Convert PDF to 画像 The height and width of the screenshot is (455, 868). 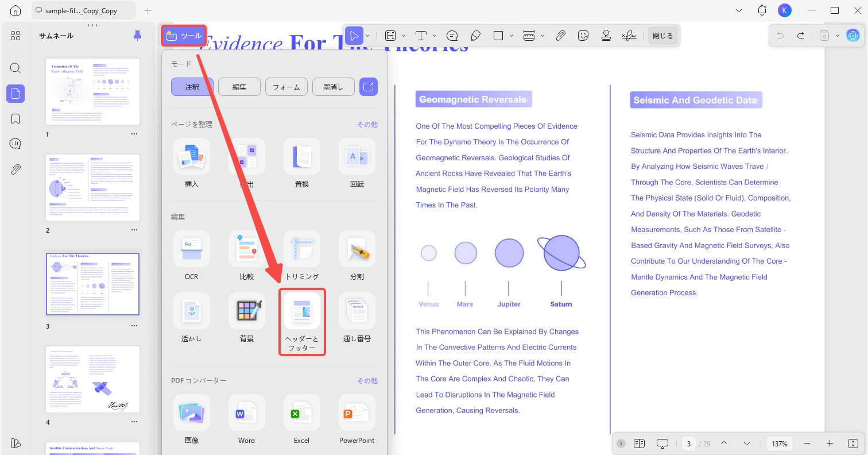point(192,420)
